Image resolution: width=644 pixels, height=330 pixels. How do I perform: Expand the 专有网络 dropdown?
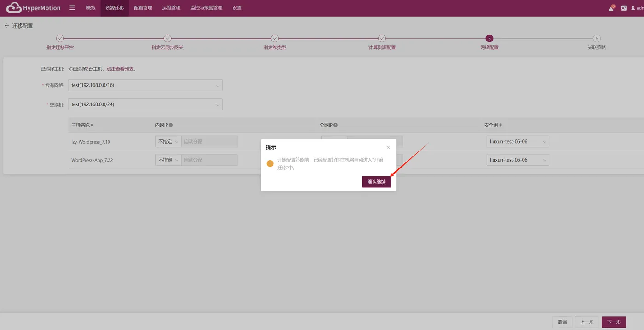tap(145, 85)
